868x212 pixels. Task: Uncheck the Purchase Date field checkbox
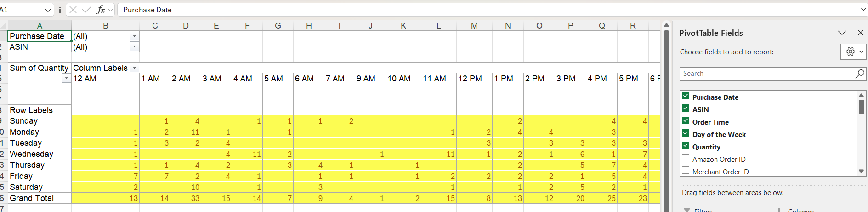686,96
